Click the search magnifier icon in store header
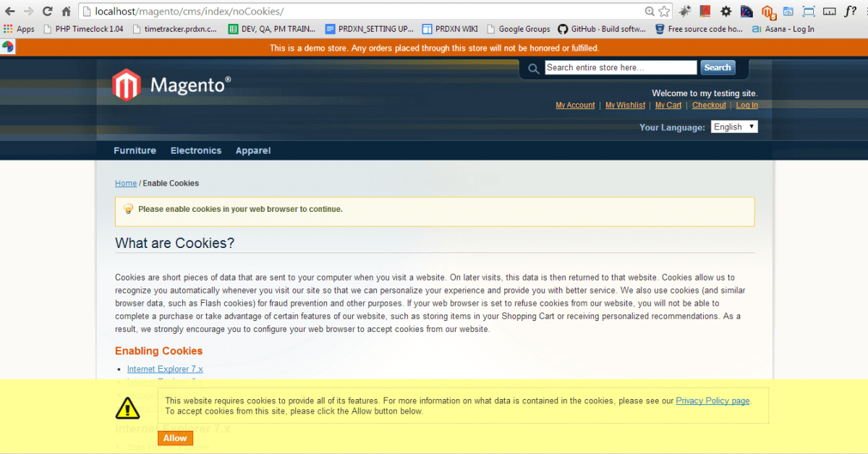 click(x=534, y=69)
